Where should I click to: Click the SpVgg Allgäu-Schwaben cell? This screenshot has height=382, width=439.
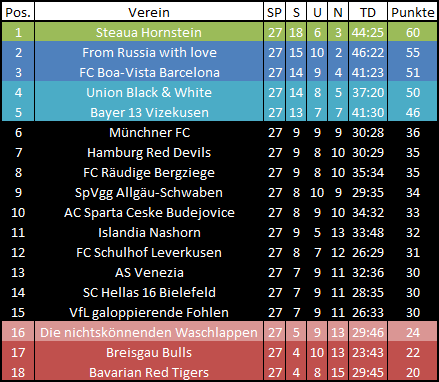pyautogui.click(x=149, y=192)
